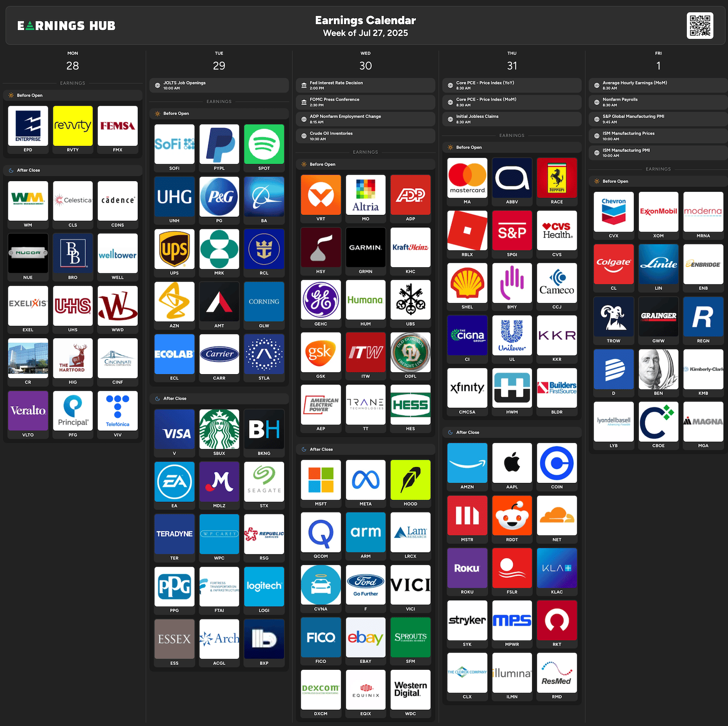
Task: Click the QR code in the header
Action: tap(700, 26)
